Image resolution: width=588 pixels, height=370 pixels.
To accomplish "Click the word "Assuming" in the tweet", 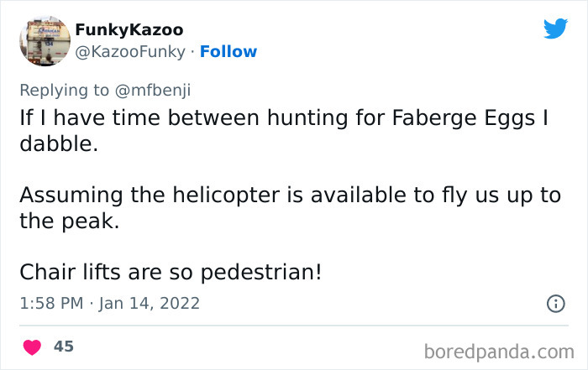I will [70, 195].
